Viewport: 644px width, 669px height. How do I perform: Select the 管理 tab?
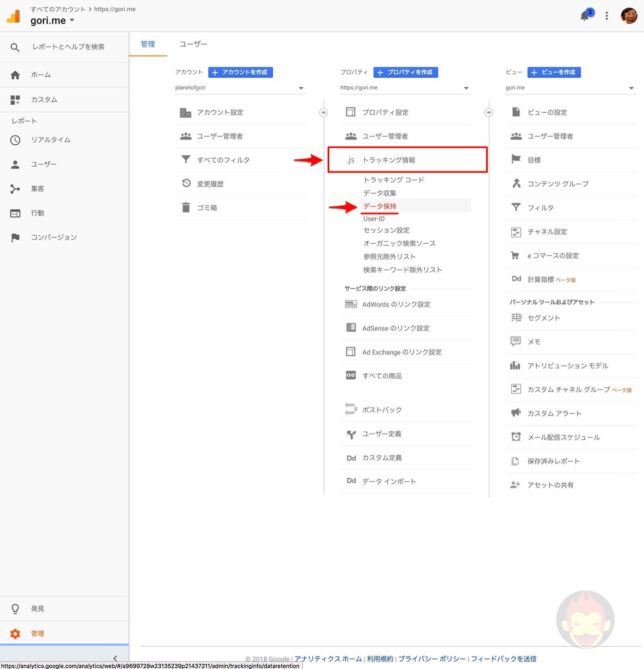coord(148,44)
